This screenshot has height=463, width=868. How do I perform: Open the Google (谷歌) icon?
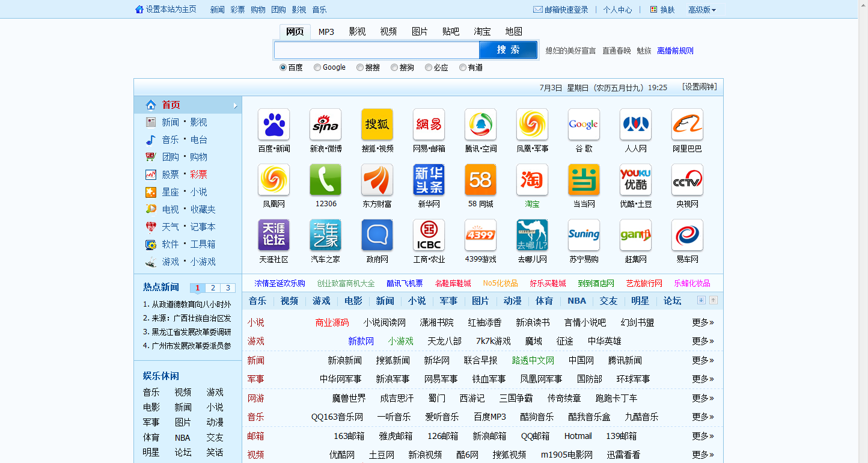click(x=584, y=124)
